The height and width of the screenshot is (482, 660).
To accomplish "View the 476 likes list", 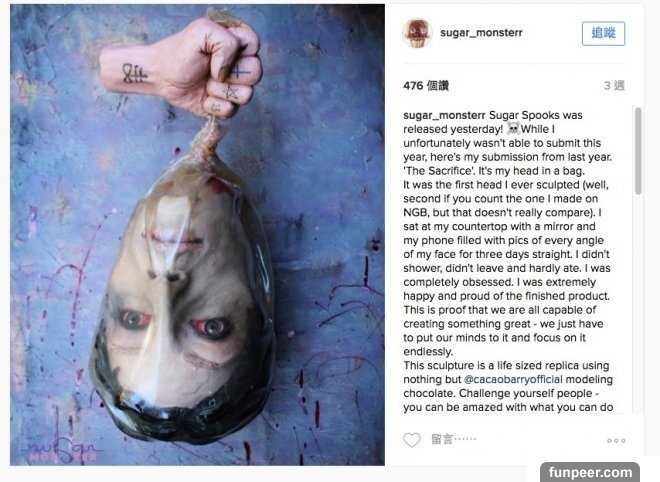I will click(x=426, y=85).
